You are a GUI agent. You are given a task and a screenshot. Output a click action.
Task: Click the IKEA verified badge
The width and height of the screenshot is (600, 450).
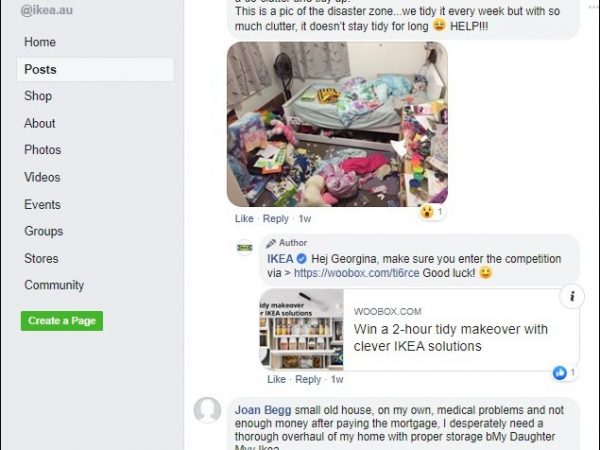302,259
